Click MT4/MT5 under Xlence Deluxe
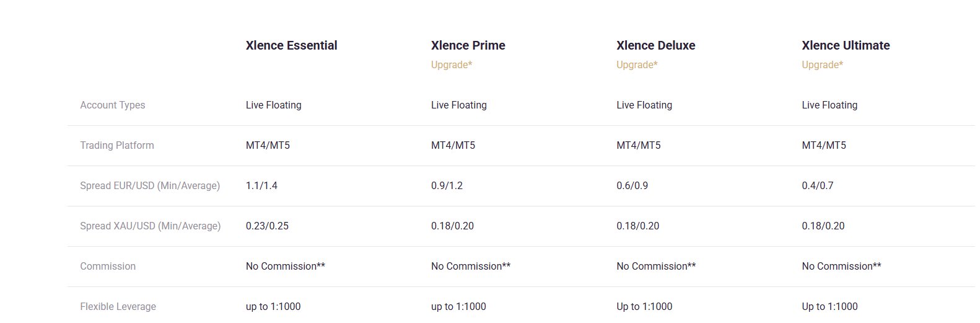This screenshot has height=323, width=980. [x=638, y=146]
